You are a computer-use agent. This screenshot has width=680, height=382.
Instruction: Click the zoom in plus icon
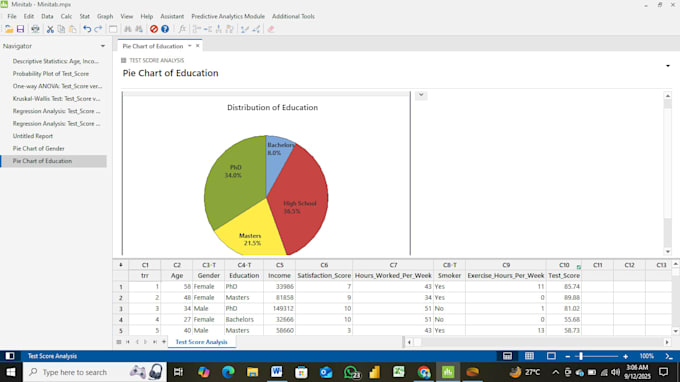[625, 356]
